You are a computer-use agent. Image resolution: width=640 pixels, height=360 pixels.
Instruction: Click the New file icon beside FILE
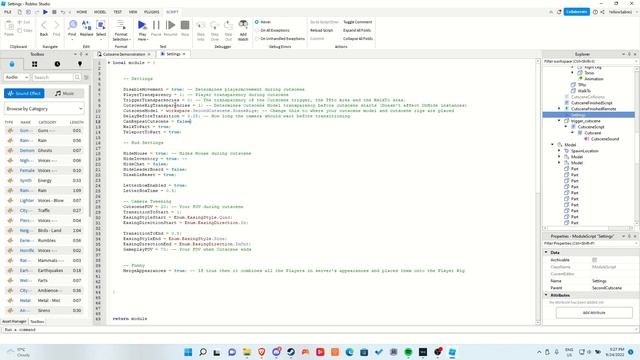click(19, 12)
